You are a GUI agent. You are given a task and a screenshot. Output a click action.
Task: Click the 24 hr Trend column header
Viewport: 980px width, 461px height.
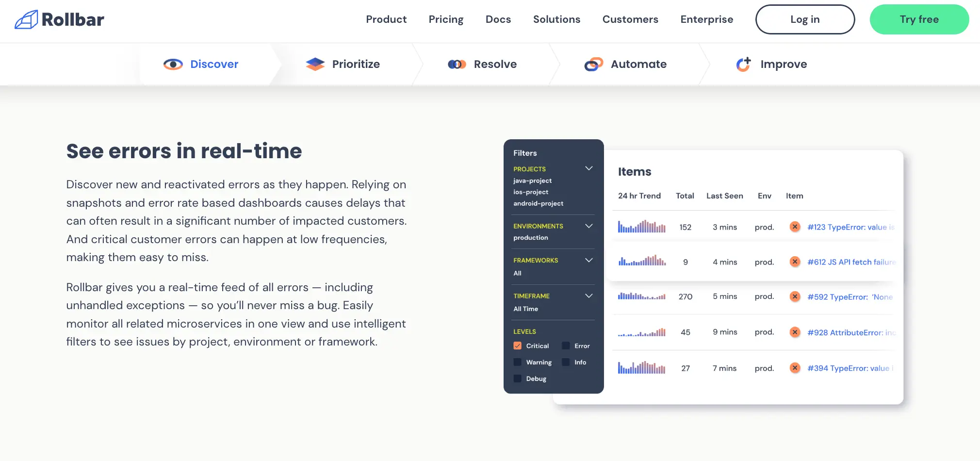[639, 196]
